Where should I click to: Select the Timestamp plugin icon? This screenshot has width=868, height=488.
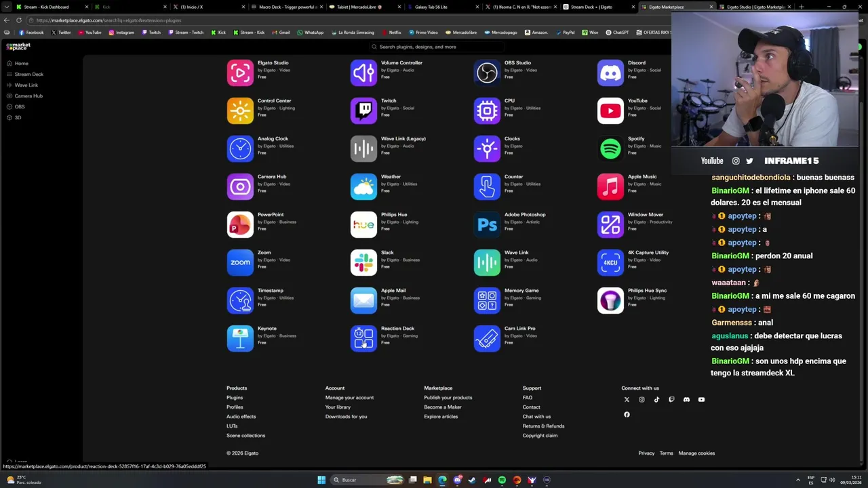click(x=240, y=300)
